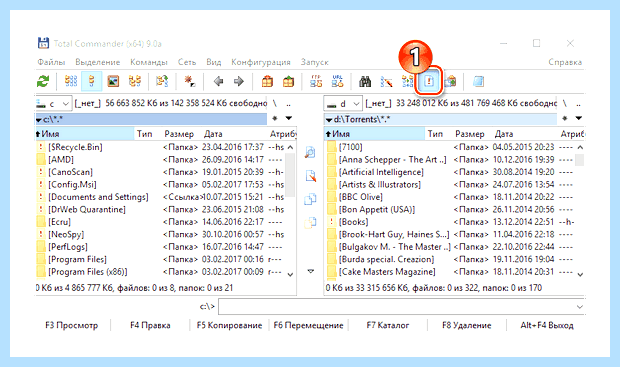Viewport: 620px width, 367px height.
Task: Click the green Refresh panel icon
Action: (43, 81)
